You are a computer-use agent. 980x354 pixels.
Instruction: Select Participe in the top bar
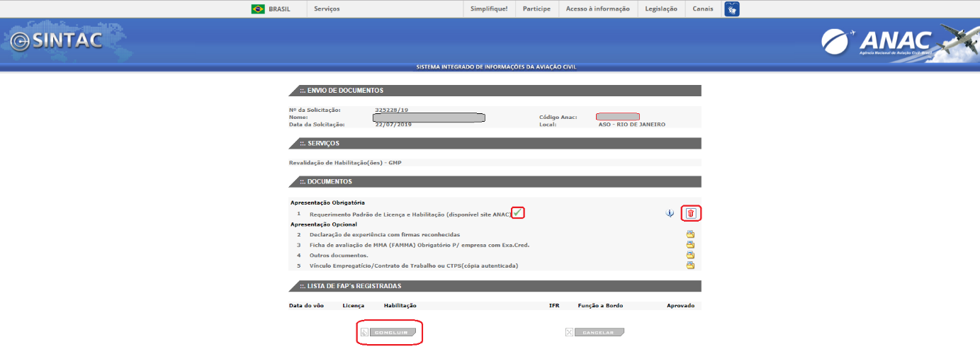(x=536, y=9)
